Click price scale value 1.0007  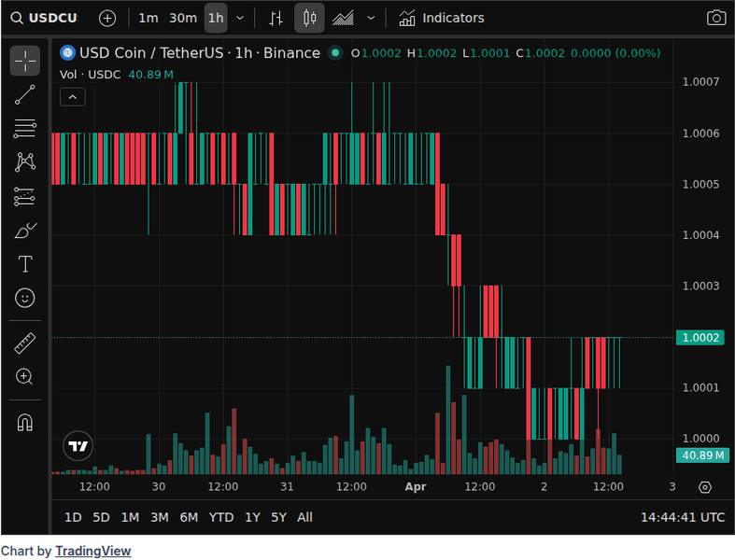click(x=700, y=82)
